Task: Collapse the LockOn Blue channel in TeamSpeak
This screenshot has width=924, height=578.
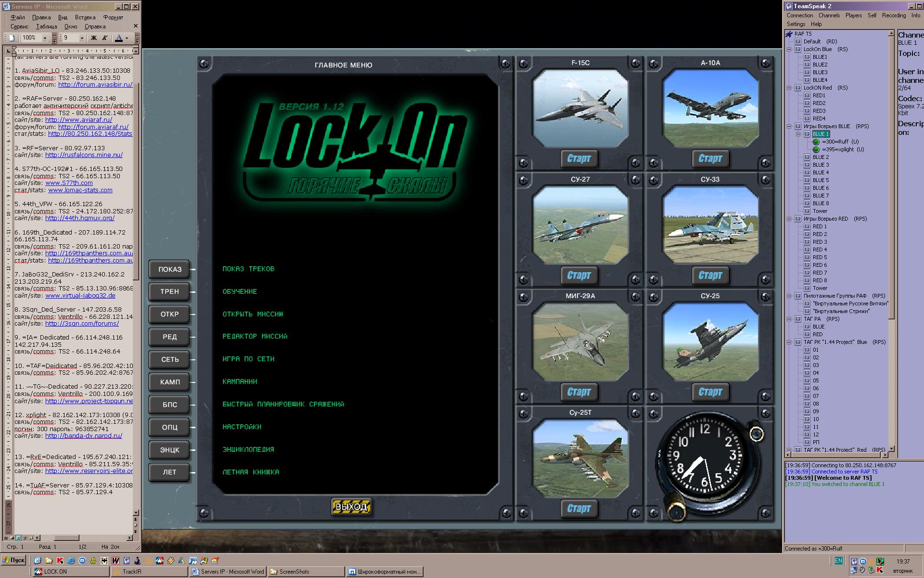Action: pos(789,49)
